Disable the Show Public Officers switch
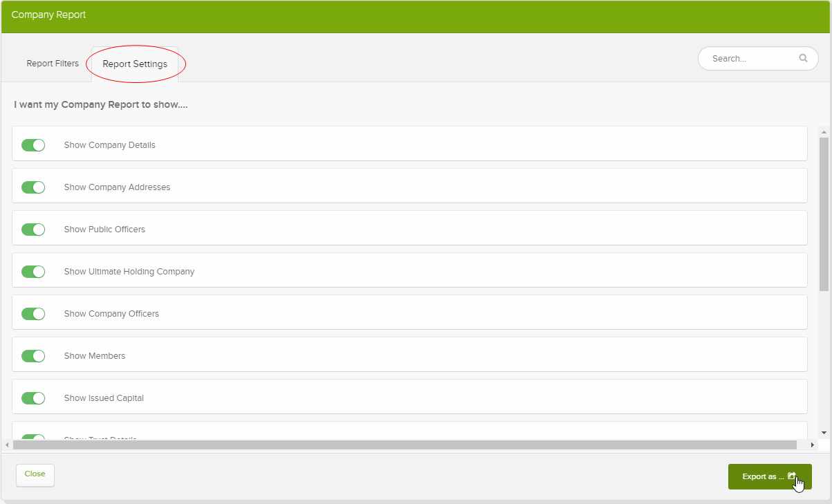Image resolution: width=832 pixels, height=504 pixels. click(33, 230)
